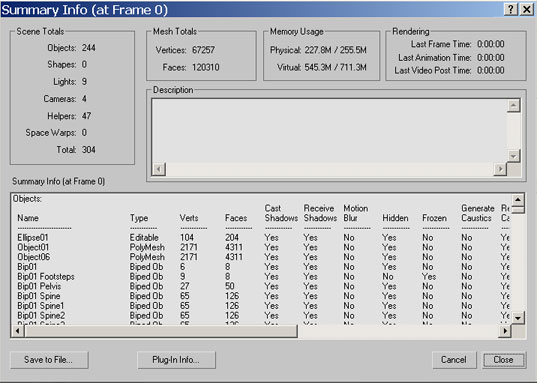Image resolution: width=537 pixels, height=383 pixels.
Task: Click the Bip01 Footsteps row name
Action: point(46,276)
